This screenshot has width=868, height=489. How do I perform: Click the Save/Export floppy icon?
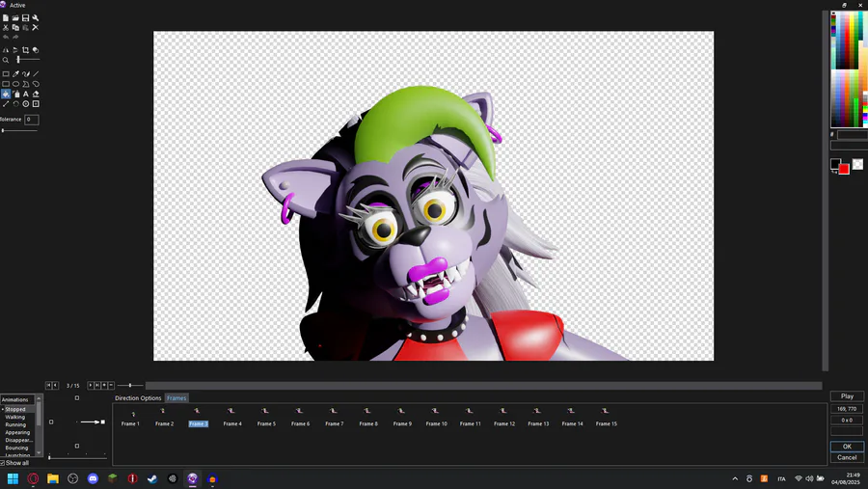(x=25, y=18)
